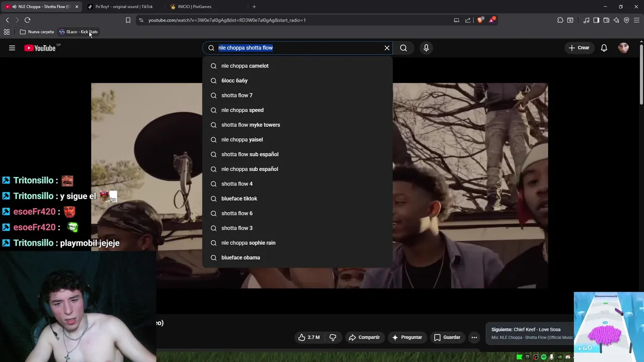
Task: Choose shotta flow sub español suggestion
Action: [297, 154]
